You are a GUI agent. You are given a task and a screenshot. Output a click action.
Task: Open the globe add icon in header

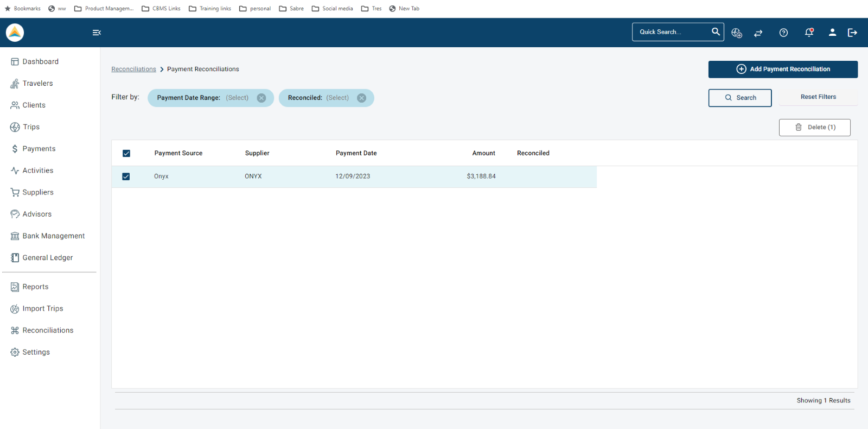point(736,33)
